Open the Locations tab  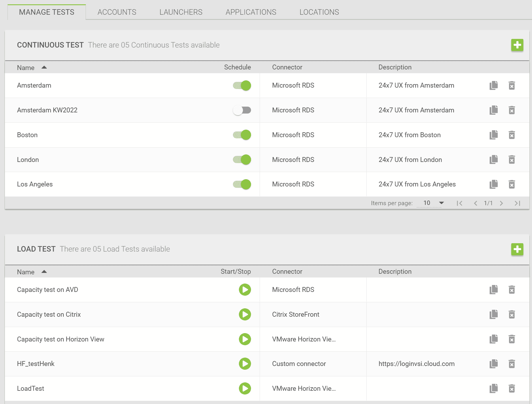(319, 12)
